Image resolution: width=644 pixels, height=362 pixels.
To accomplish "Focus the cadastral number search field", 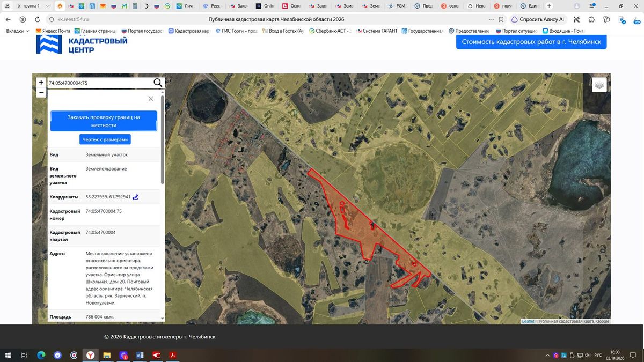I will [100, 83].
